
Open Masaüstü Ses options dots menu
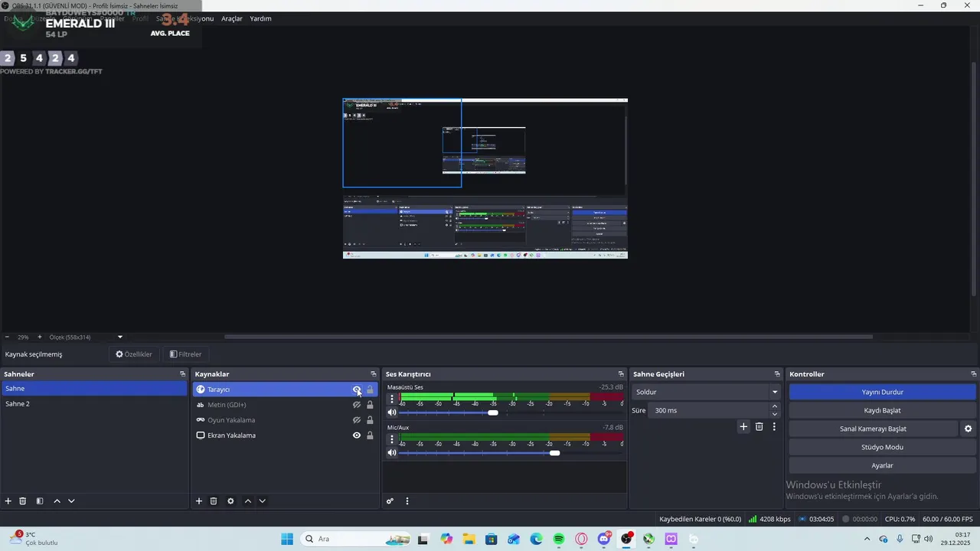(x=392, y=399)
